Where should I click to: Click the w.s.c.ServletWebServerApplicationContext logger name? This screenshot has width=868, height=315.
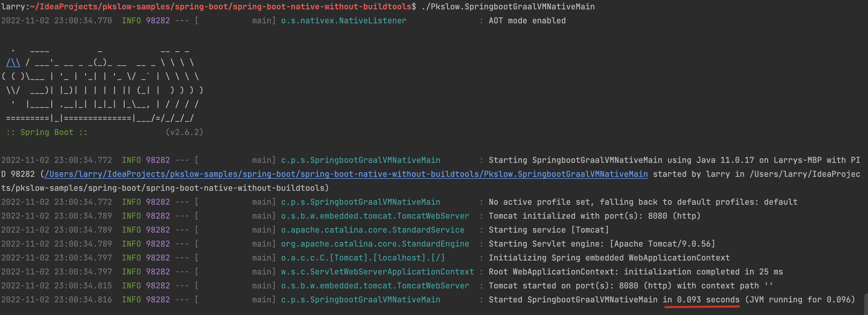tap(377, 272)
